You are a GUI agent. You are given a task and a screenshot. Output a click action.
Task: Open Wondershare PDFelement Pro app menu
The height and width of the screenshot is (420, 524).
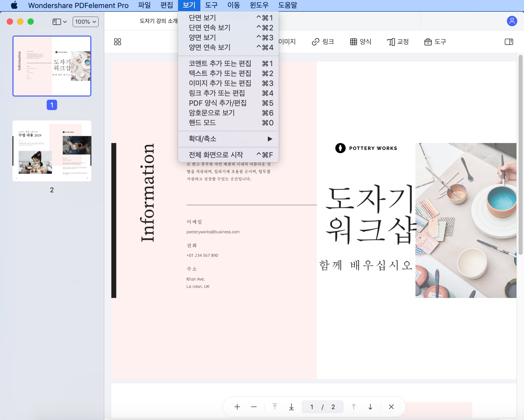coord(78,5)
